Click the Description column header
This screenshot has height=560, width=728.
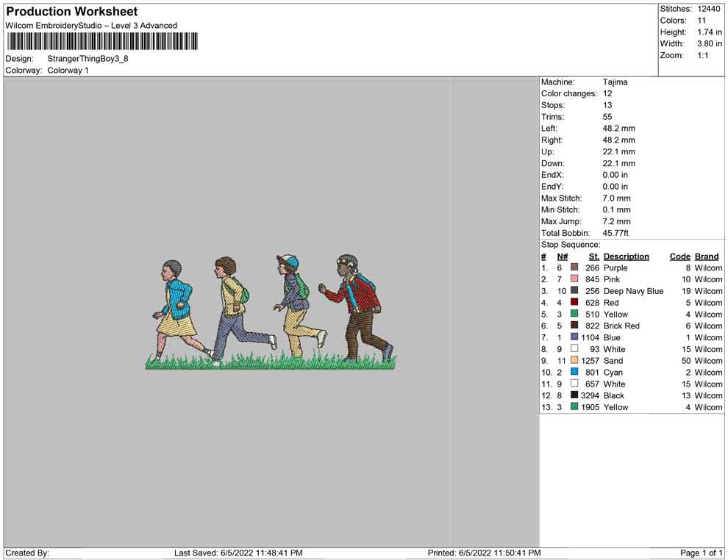627,256
